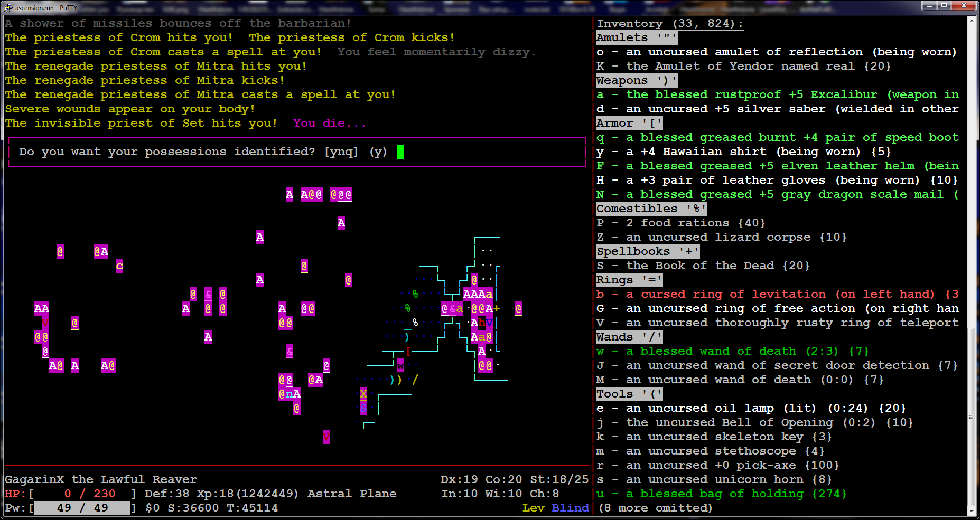Click the '(8 more omitted)' text
The height and width of the screenshot is (520, 980).
point(655,508)
